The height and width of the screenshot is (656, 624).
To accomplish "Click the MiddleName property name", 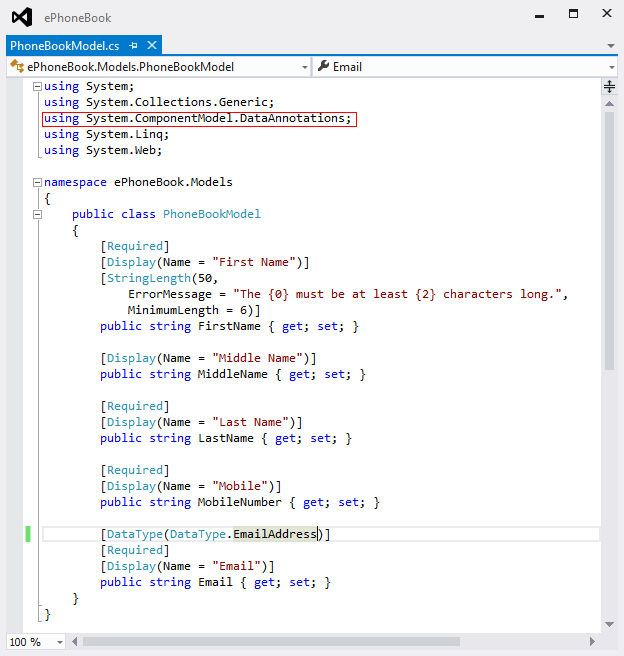I will click(x=233, y=374).
